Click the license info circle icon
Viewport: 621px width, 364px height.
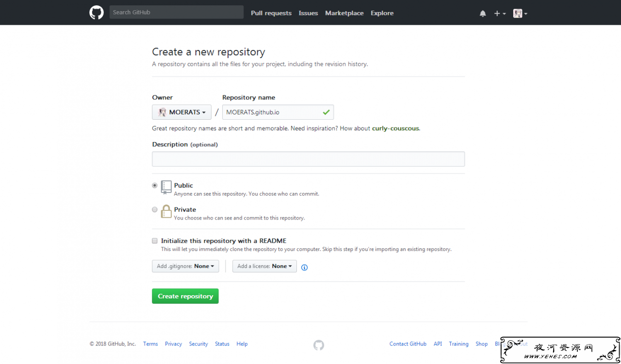(x=304, y=267)
